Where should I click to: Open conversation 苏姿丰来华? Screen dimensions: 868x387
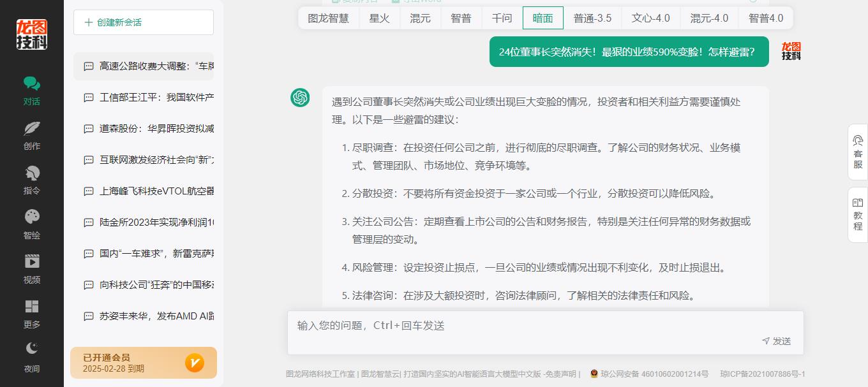click(x=144, y=316)
